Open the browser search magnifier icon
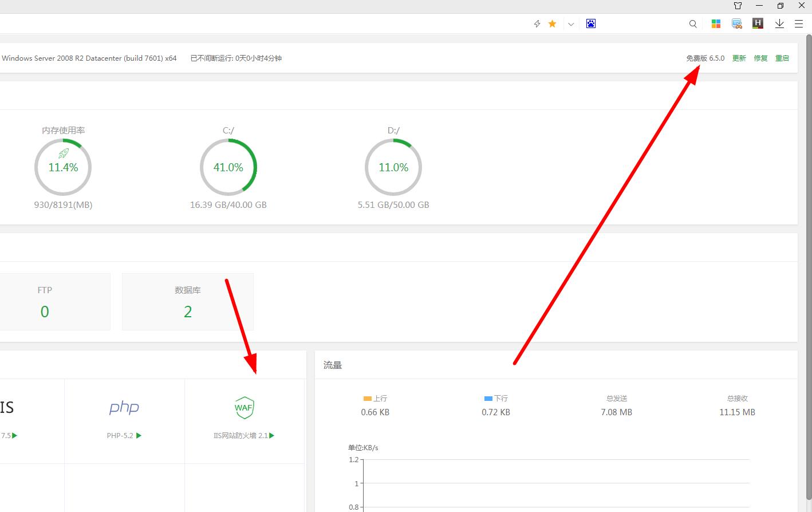Image resolution: width=812 pixels, height=512 pixels. tap(693, 23)
